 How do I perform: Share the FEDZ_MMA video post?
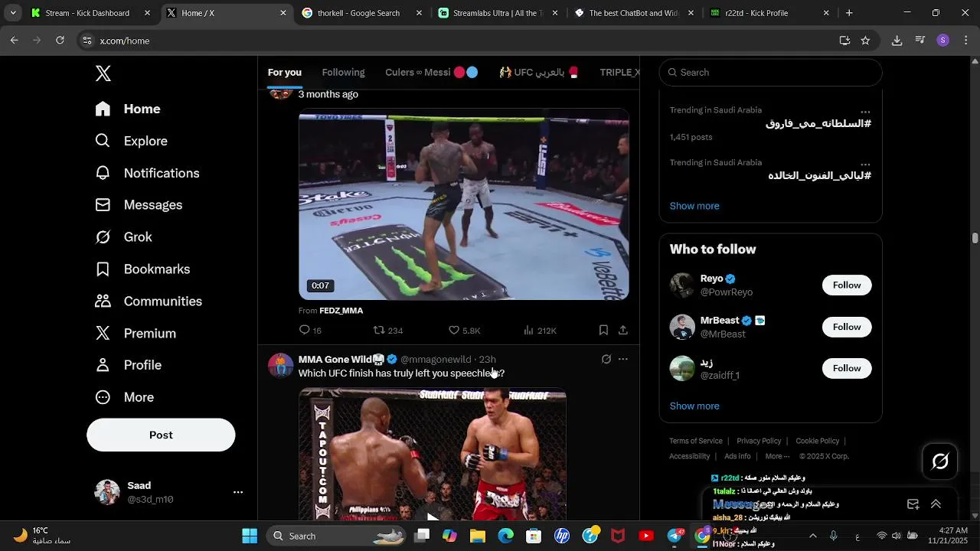pos(623,330)
